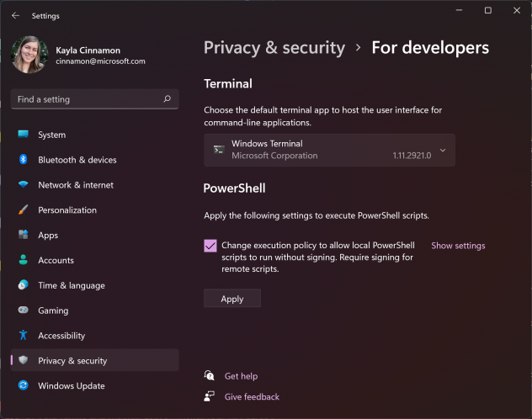Click the Apps icon in sidebar
532x419 pixels.
pos(23,236)
